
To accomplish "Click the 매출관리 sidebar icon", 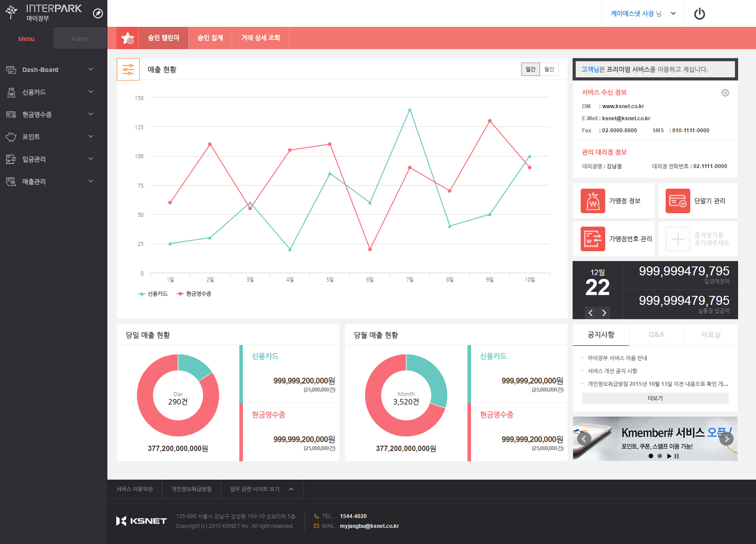I will click(11, 181).
